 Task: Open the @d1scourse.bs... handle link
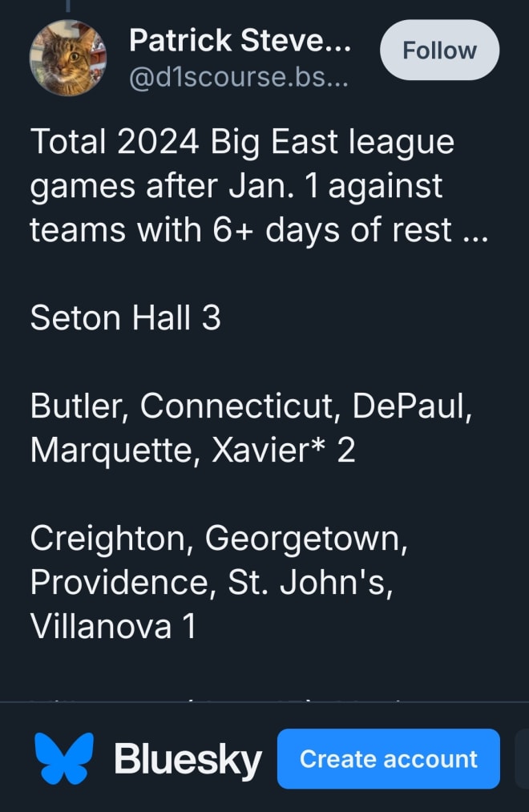click(x=238, y=77)
